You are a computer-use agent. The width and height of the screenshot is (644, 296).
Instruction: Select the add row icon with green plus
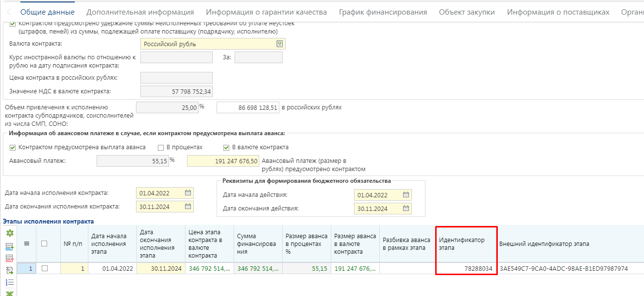click(x=9, y=245)
